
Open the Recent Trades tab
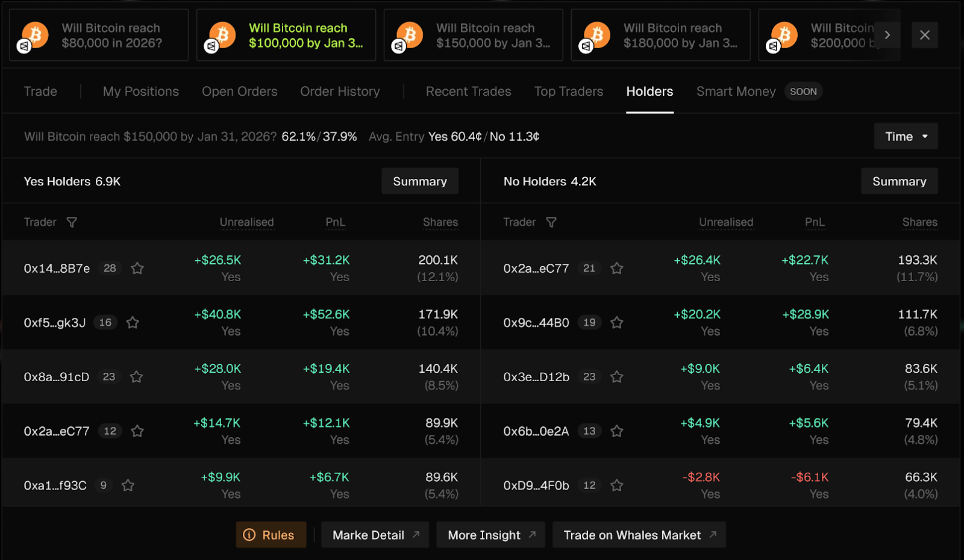(x=468, y=92)
